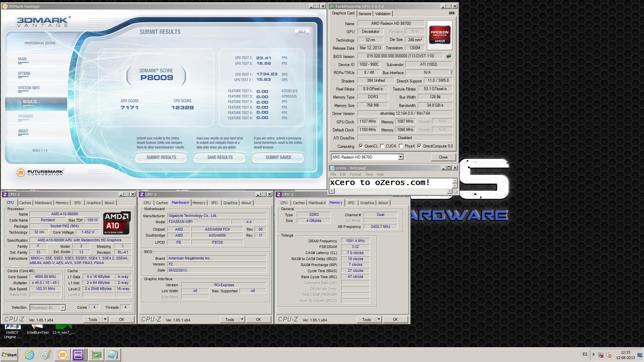Open Tools dropdown arrow in CPU tab window
The image size is (644, 362).
click(105, 319)
